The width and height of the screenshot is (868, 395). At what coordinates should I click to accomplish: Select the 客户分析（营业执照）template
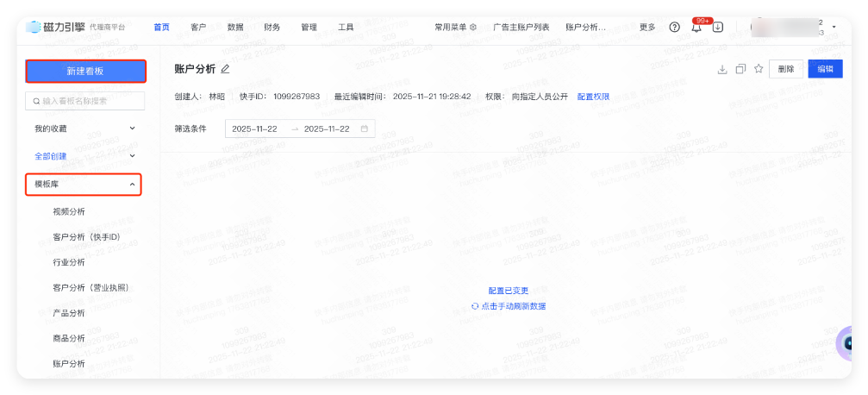(x=91, y=287)
